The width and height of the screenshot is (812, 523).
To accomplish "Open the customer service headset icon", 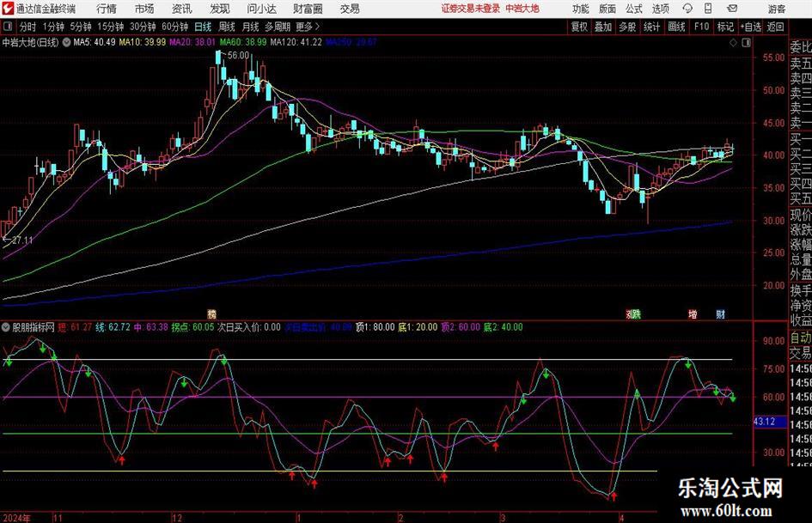I will (x=687, y=9).
